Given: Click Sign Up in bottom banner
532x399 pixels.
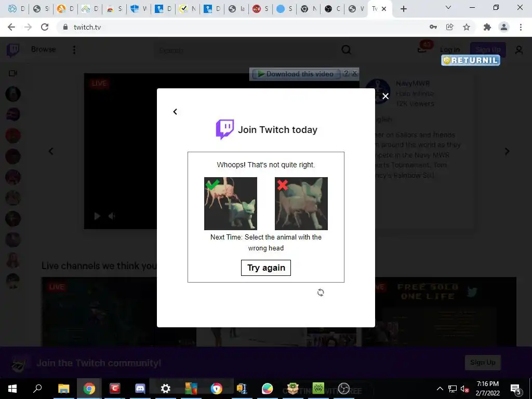Looking at the screenshot, I should [x=483, y=363].
